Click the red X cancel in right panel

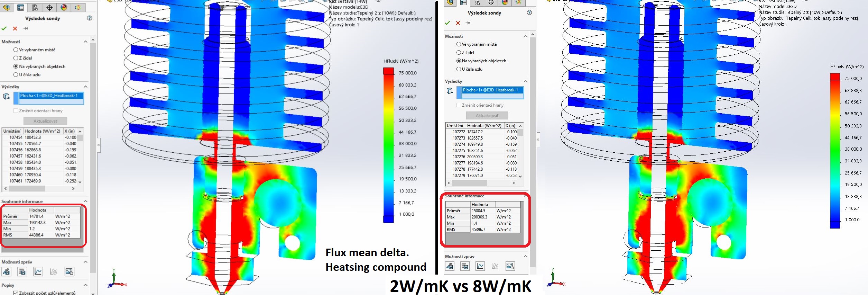(458, 23)
